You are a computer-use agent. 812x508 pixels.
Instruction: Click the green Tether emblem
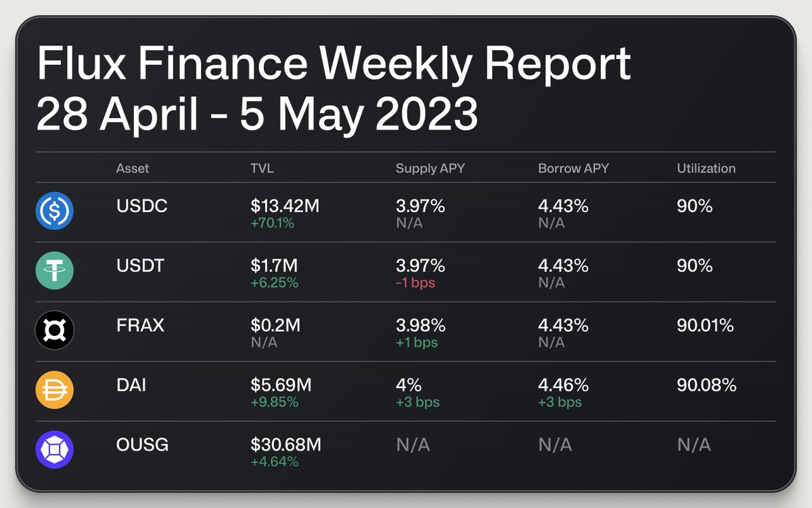click(x=54, y=270)
